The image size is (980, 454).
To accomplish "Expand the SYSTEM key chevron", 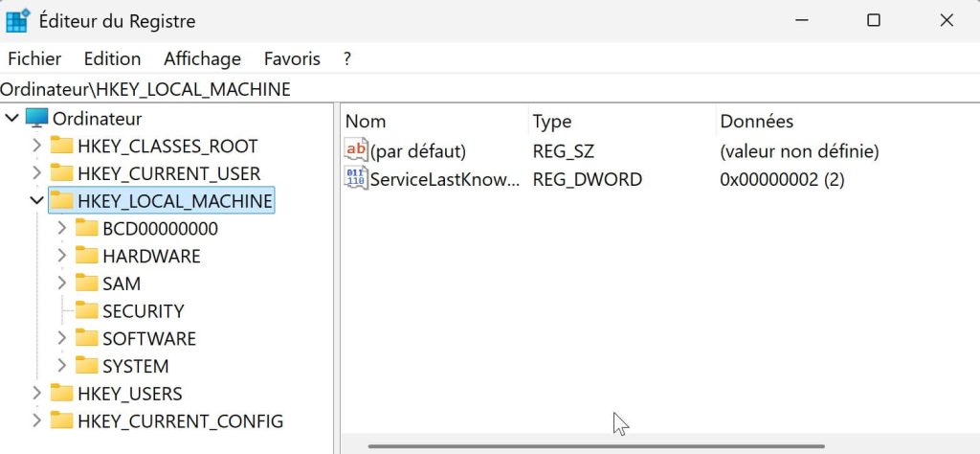I will pos(62,366).
